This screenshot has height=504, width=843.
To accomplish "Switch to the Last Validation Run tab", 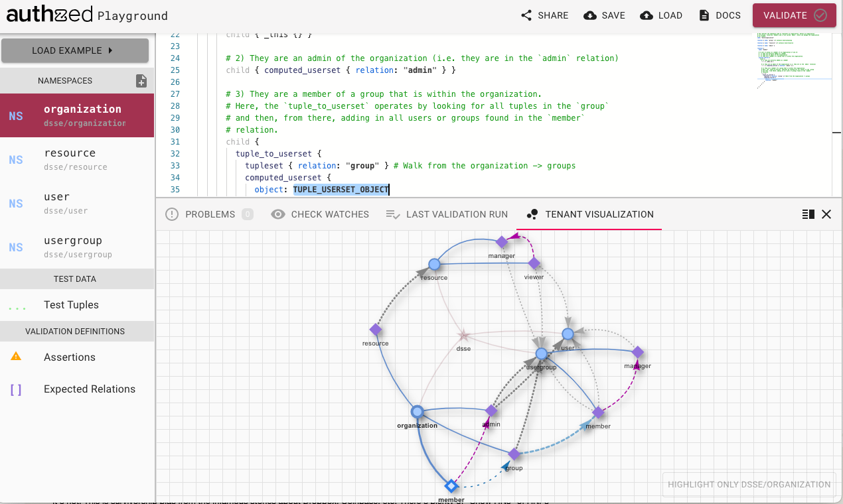I will click(x=447, y=214).
